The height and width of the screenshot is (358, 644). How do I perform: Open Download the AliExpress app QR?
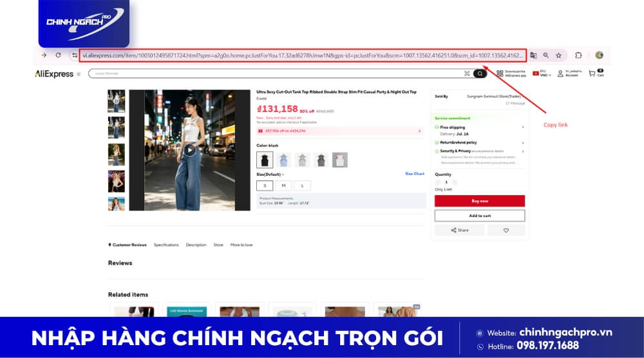(x=511, y=73)
